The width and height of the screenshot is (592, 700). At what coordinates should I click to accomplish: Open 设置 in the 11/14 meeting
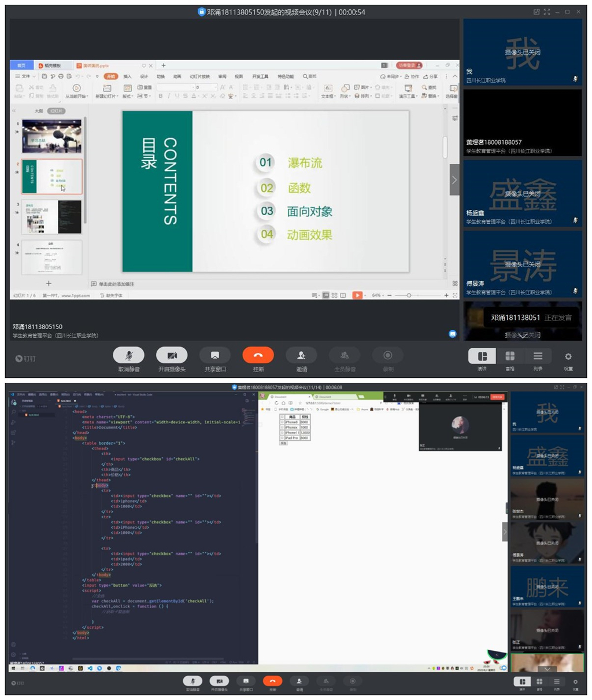coord(575,682)
